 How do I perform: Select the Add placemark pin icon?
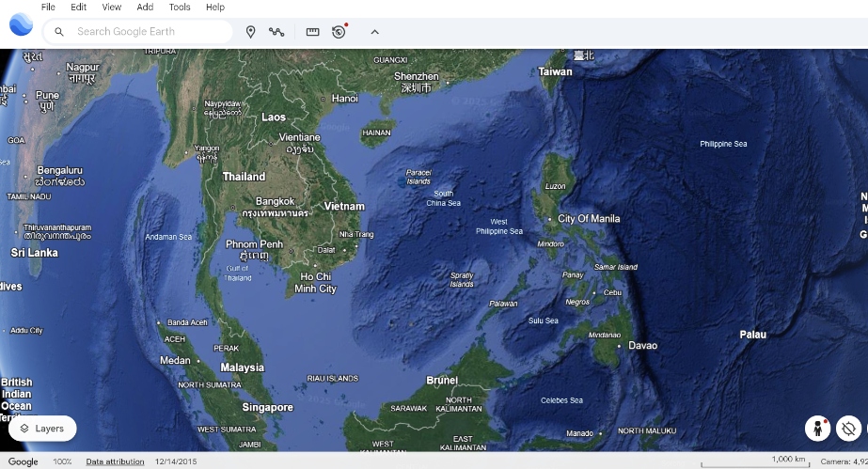click(x=251, y=32)
